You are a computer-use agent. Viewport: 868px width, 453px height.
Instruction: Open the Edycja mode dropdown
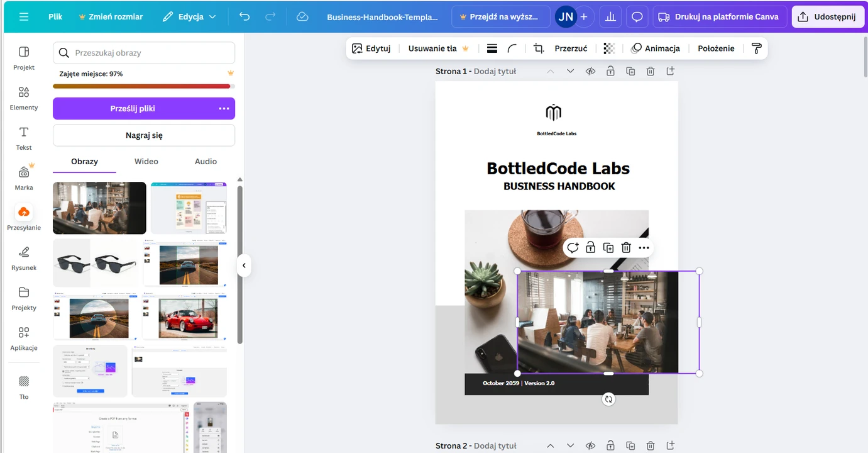(x=189, y=17)
